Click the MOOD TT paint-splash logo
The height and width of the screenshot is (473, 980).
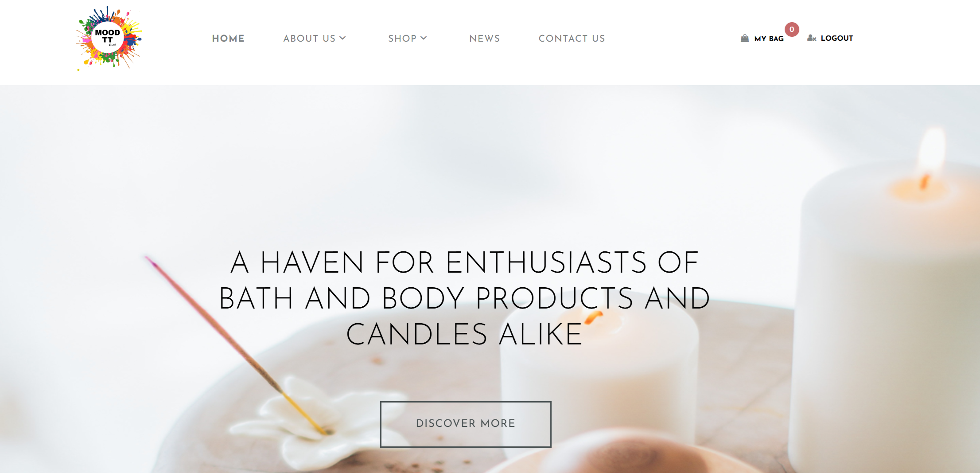[109, 38]
